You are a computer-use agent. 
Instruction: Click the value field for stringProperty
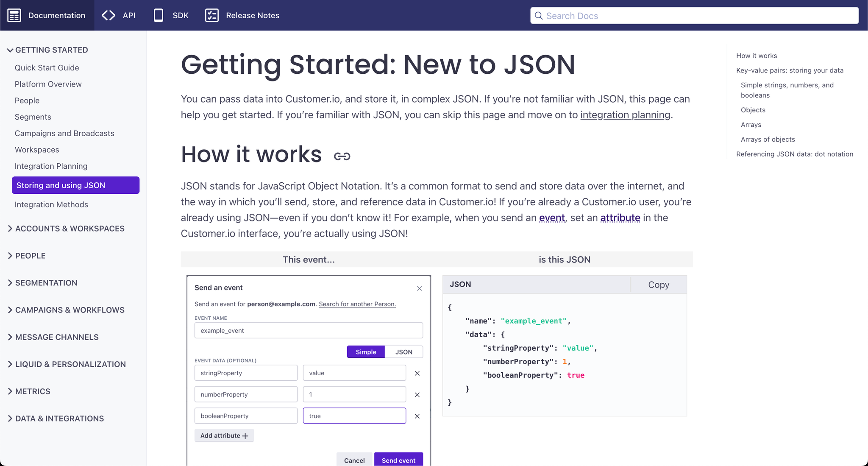coord(354,373)
